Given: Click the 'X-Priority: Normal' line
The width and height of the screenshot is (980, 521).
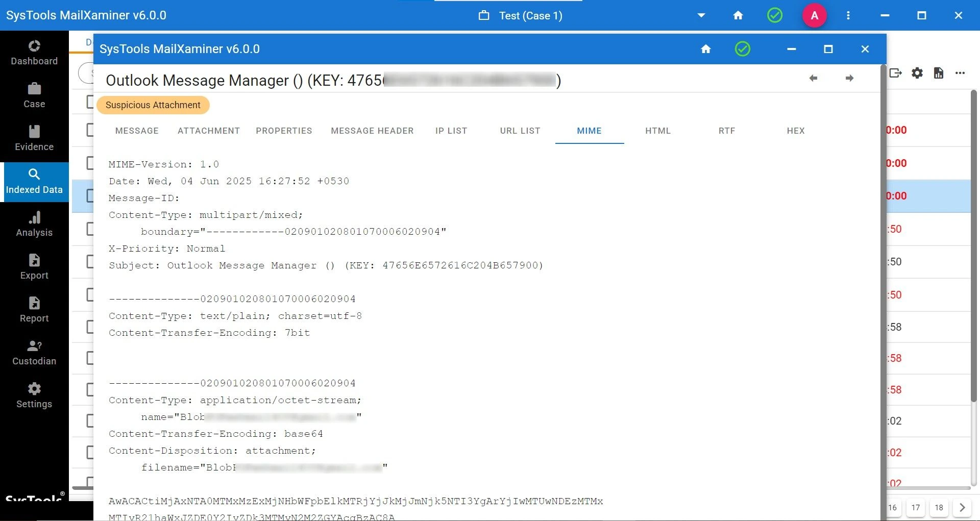Looking at the screenshot, I should click(x=167, y=249).
